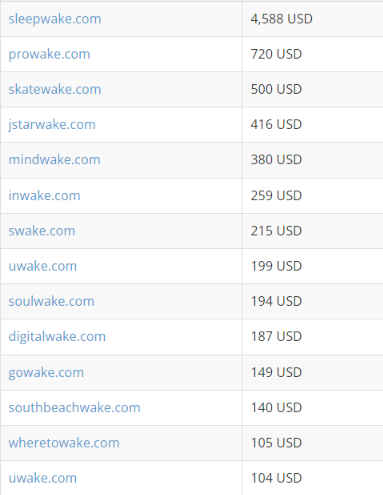This screenshot has height=495, width=383.
Task: Select the wheretowake.com link
Action: [64, 443]
